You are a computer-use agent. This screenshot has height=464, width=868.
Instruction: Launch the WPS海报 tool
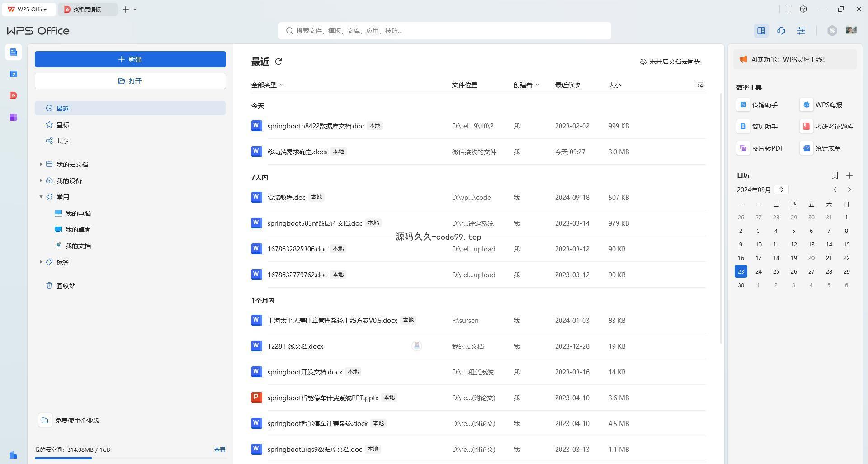pyautogui.click(x=821, y=105)
